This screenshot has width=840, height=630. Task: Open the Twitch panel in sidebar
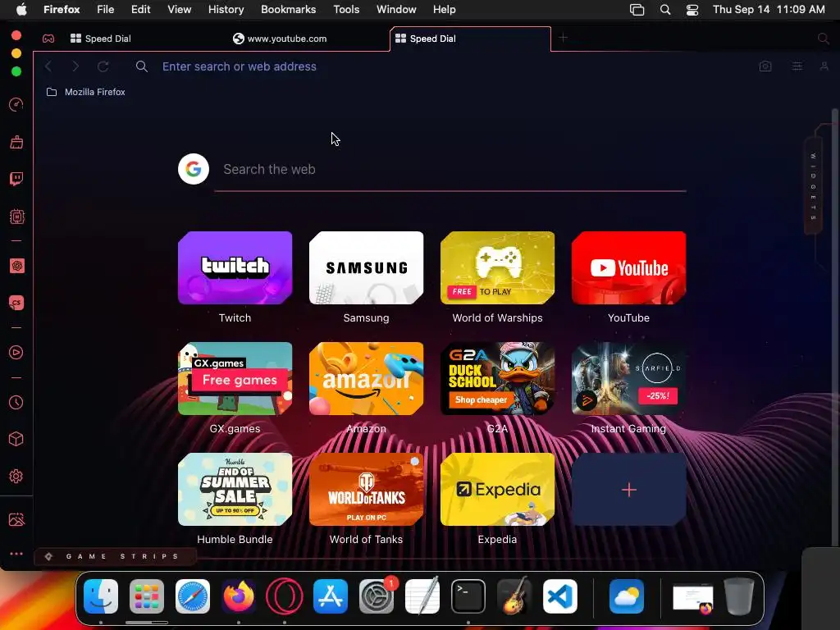[16, 179]
